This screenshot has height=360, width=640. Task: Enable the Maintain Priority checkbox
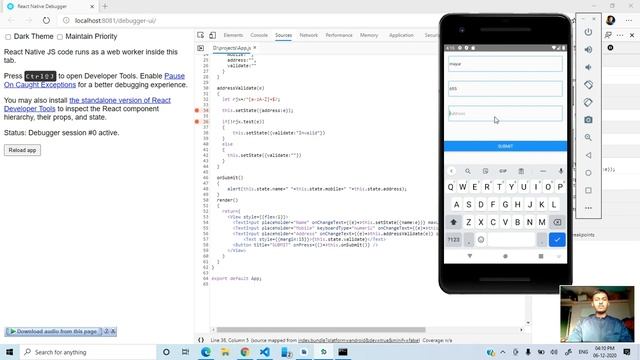(x=60, y=37)
